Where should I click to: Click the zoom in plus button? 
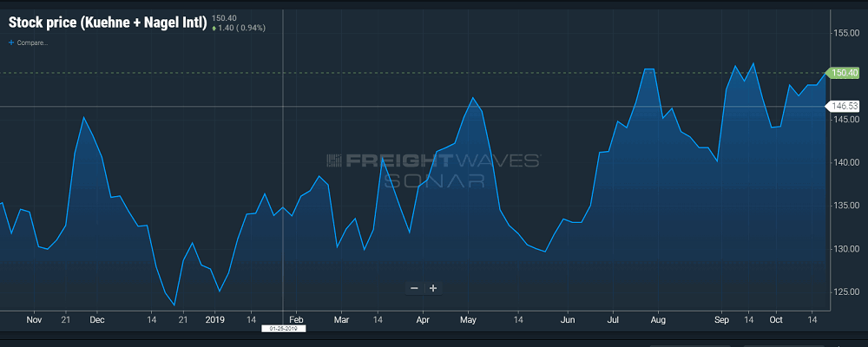coord(433,288)
